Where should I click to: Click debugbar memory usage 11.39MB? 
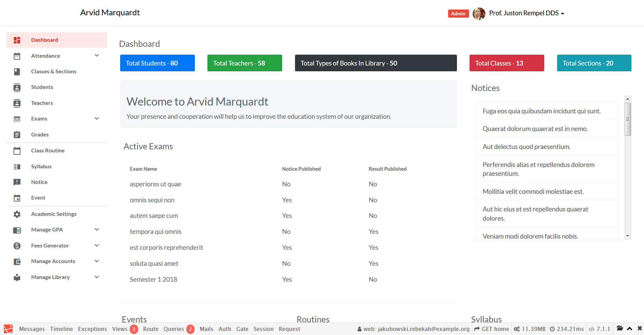click(530, 329)
